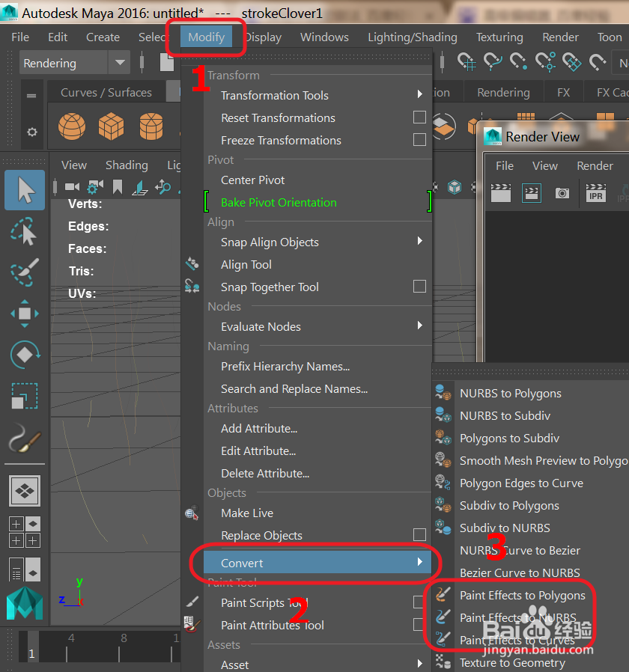Open the Freeze Transformations option box

click(x=419, y=140)
